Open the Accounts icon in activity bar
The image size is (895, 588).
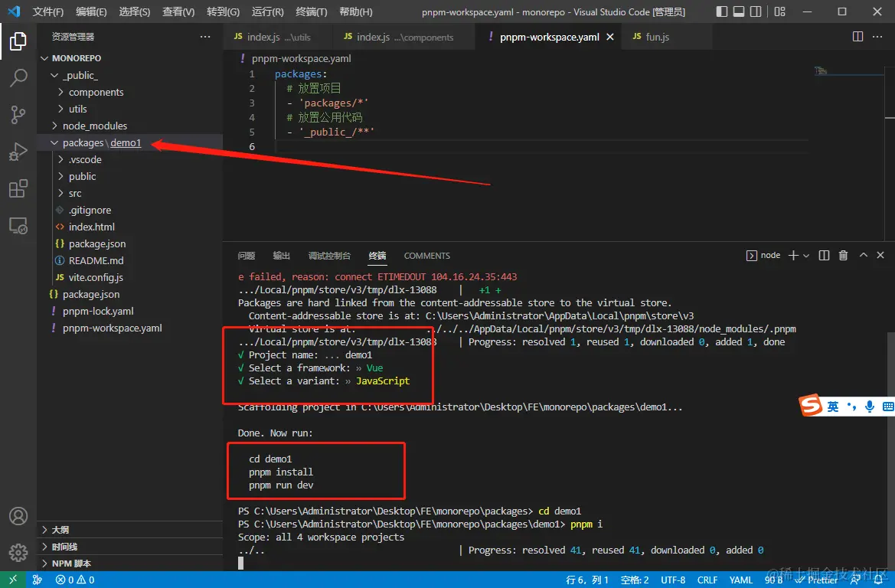[18, 516]
